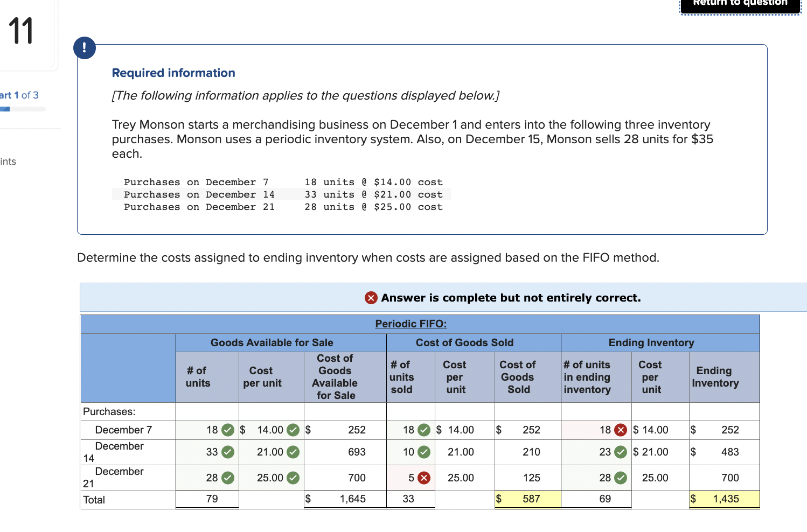Click the green check beside 25.00 goods available cost

[x=293, y=478]
